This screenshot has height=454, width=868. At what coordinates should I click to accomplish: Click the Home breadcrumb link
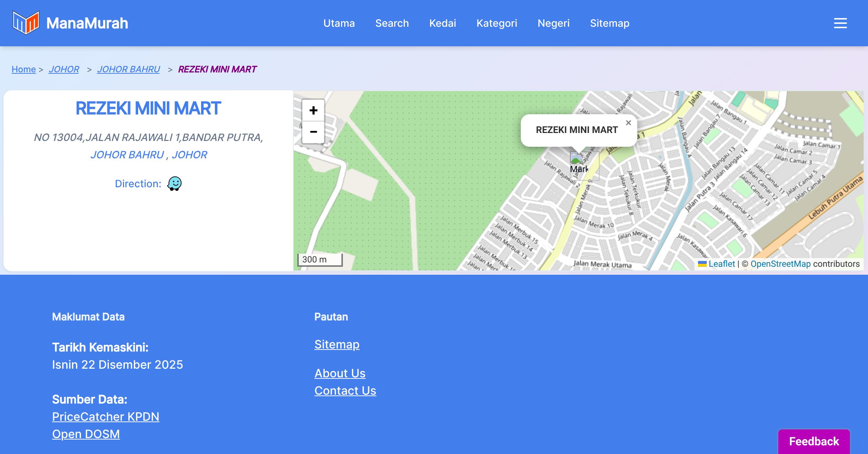(24, 69)
